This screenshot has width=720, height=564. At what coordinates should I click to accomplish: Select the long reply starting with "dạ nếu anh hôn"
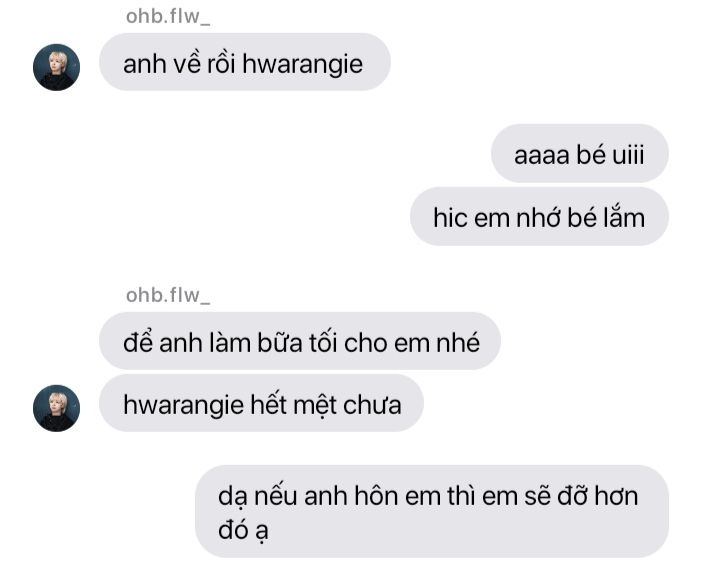(432, 512)
